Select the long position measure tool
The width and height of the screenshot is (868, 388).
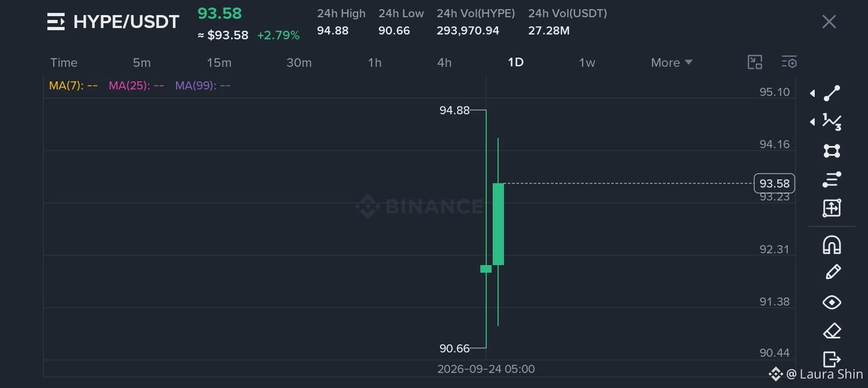point(832,208)
